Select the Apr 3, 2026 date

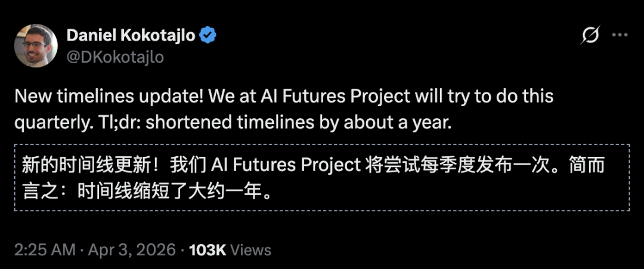tap(132, 249)
